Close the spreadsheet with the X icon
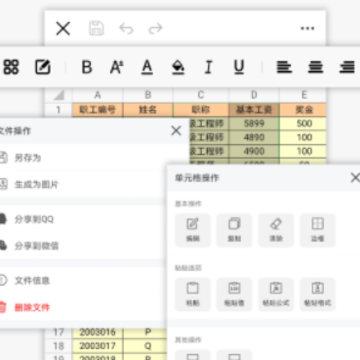This screenshot has width=360, height=360. tap(63, 28)
